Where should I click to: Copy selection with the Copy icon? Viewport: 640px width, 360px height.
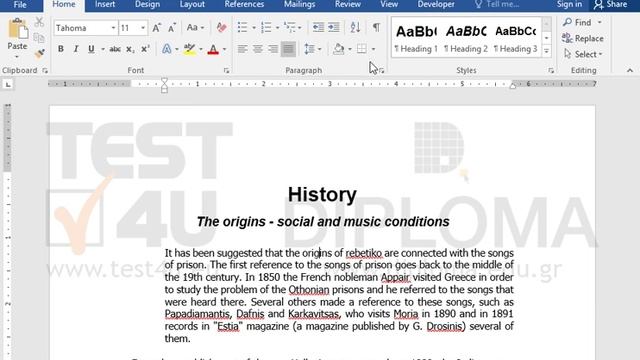(39, 38)
